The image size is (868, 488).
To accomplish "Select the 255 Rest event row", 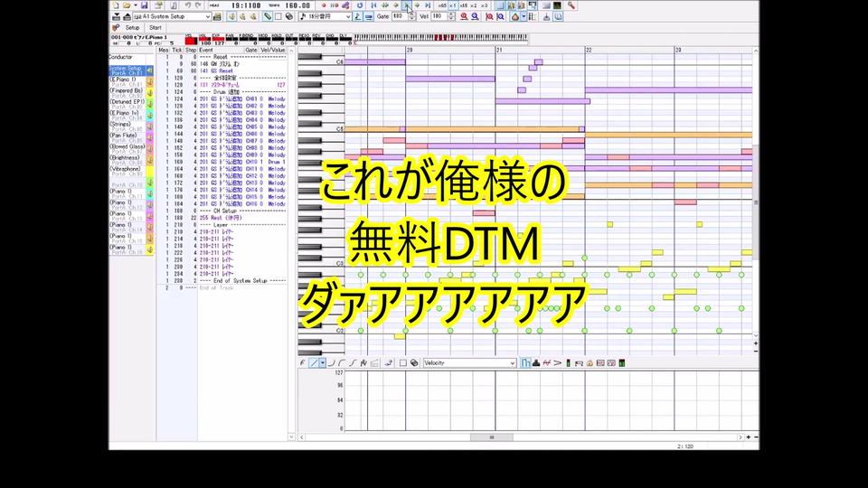I will pyautogui.click(x=222, y=218).
